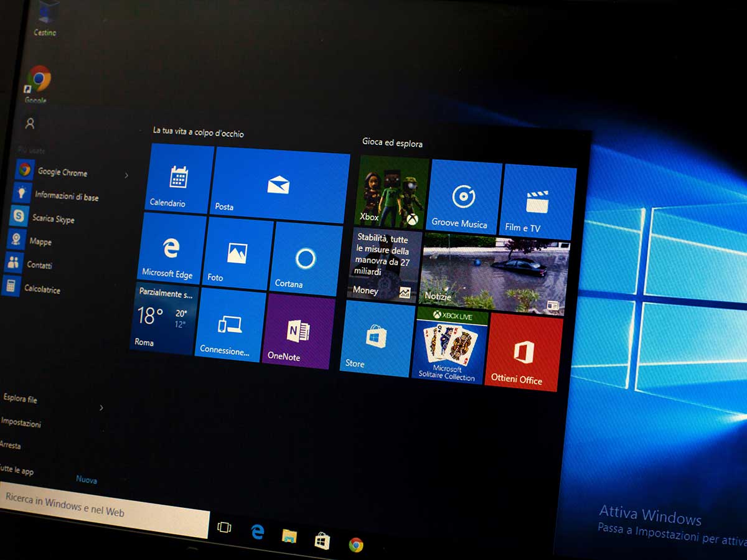Show Tutte le app list

17,470
